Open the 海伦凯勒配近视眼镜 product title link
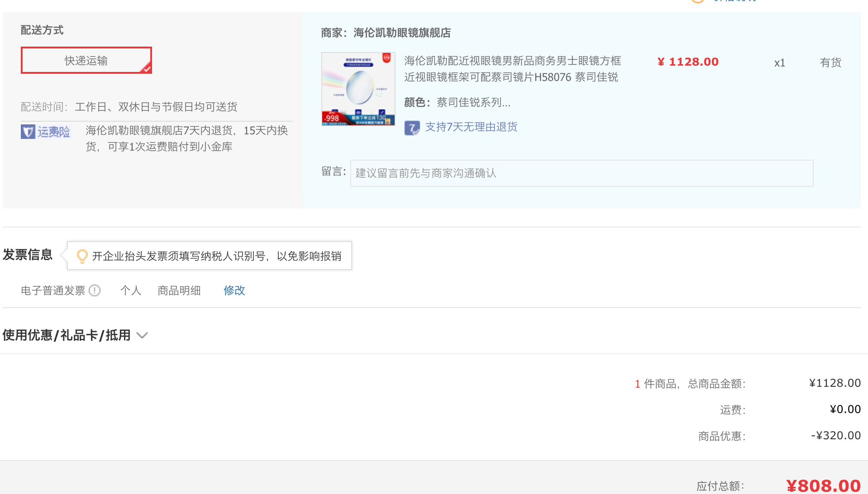Screen dimensions: 868x494 (x=512, y=69)
